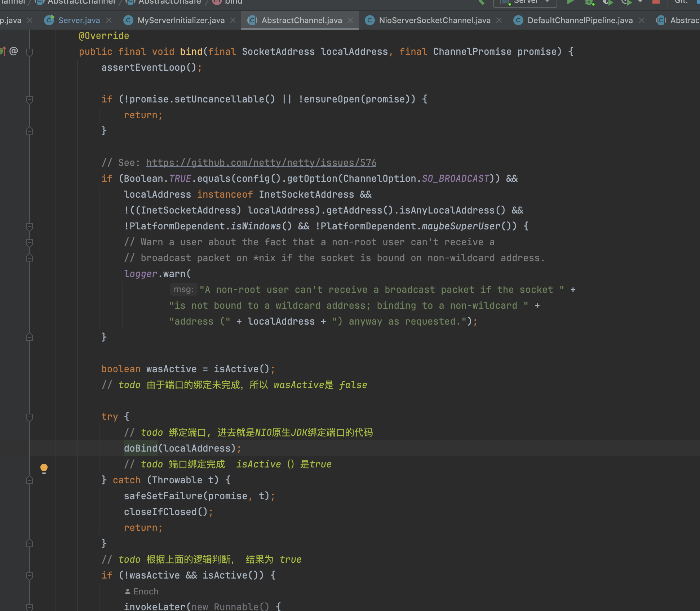Viewport: 700px width, 611px height.
Task: Click the msg: parameter hint
Action: point(183,289)
